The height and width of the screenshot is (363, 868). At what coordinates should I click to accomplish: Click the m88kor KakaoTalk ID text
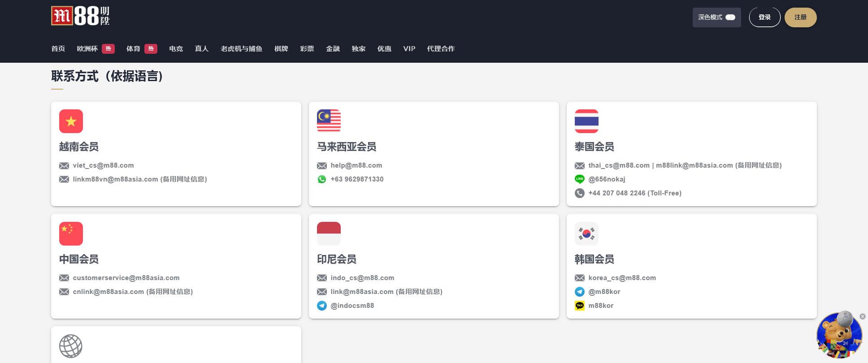(601, 306)
